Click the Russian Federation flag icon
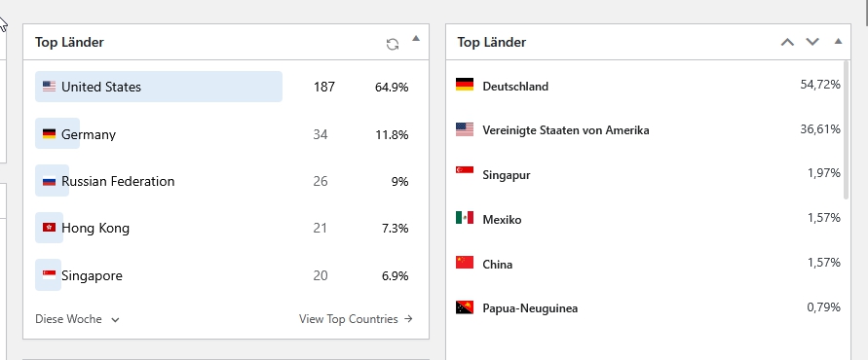868x360 pixels. click(x=50, y=181)
